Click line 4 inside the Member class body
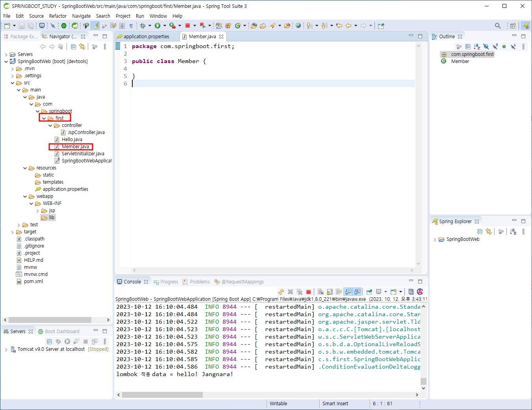This screenshot has width=532, height=410. pyautogui.click(x=273, y=69)
